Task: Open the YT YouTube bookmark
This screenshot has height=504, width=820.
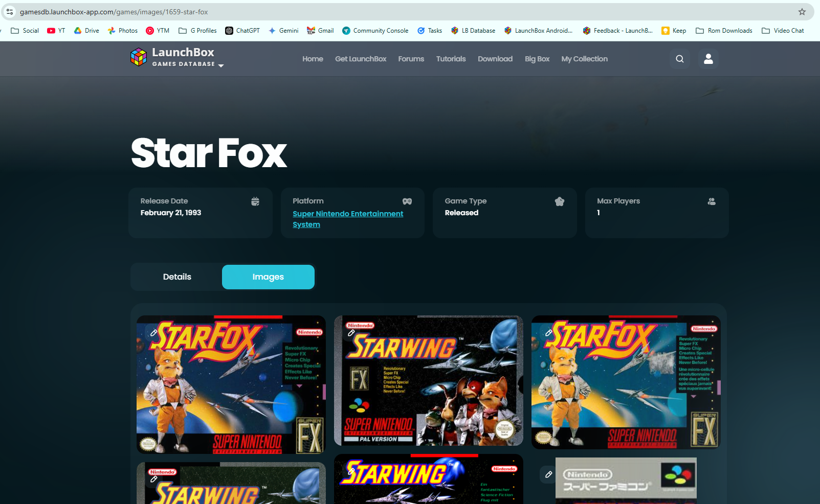Action: pos(56,31)
